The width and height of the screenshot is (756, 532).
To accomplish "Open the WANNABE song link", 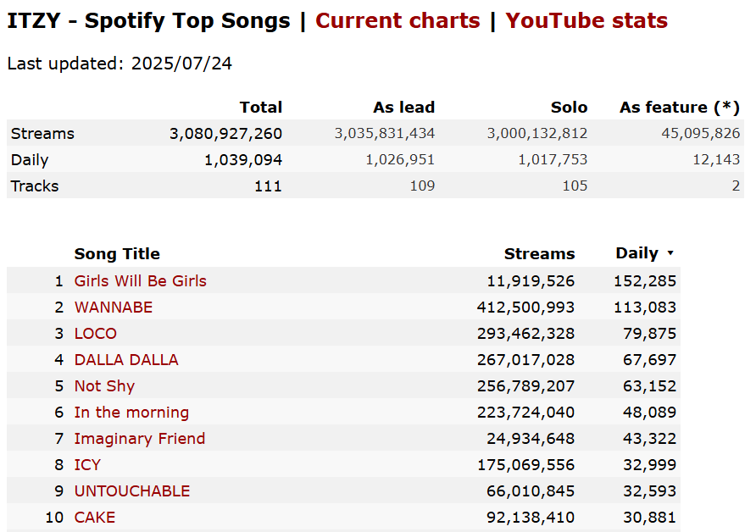I will [x=114, y=307].
